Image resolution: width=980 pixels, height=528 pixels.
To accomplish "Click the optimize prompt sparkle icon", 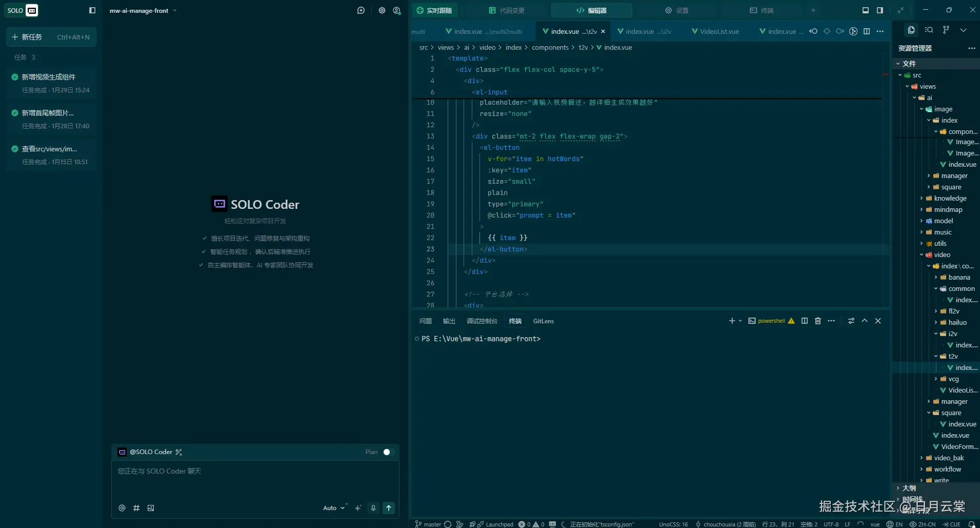I will [x=358, y=508].
